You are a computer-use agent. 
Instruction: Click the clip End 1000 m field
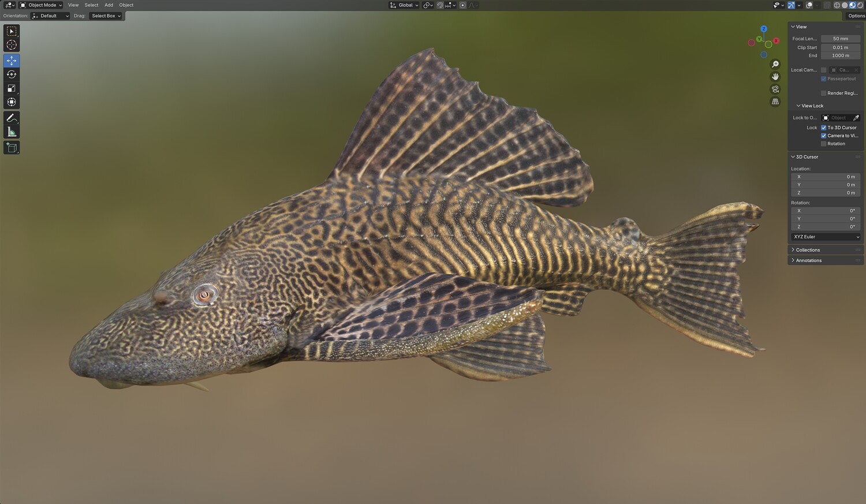click(841, 55)
